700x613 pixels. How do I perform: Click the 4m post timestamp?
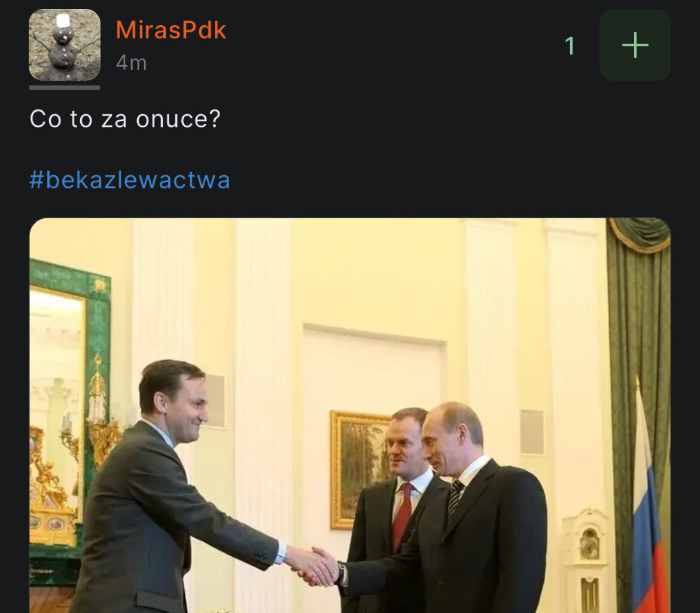pos(131,63)
